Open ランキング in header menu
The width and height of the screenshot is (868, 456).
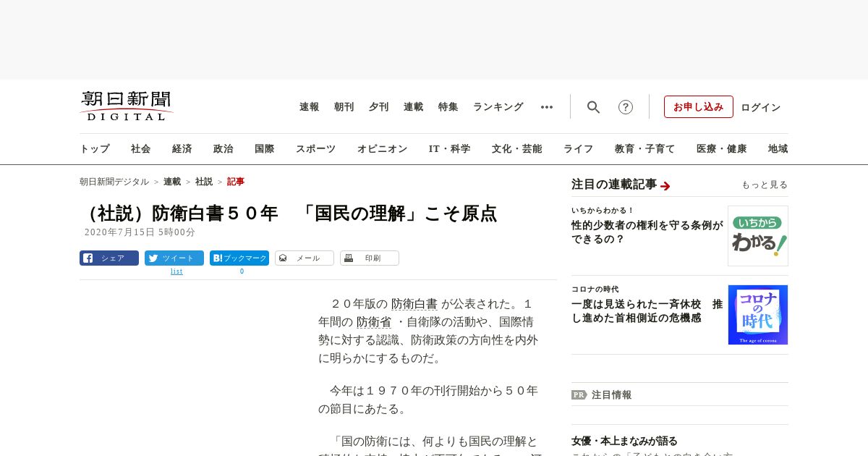tap(498, 107)
